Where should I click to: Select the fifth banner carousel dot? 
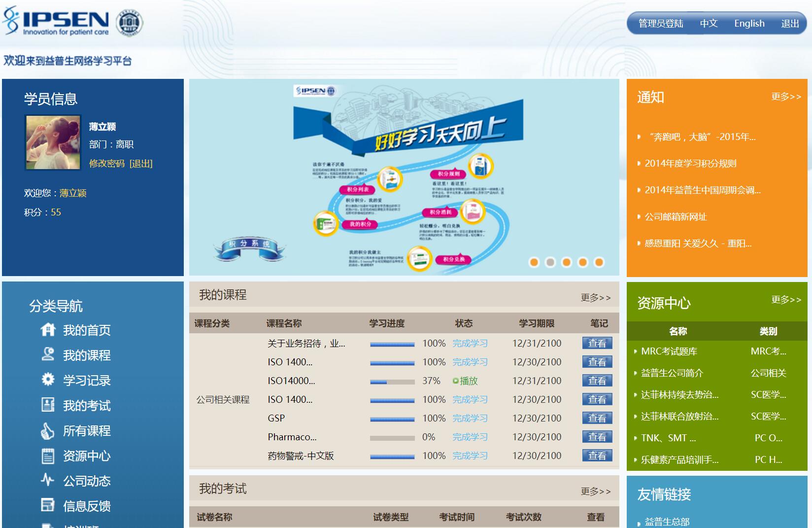click(599, 262)
